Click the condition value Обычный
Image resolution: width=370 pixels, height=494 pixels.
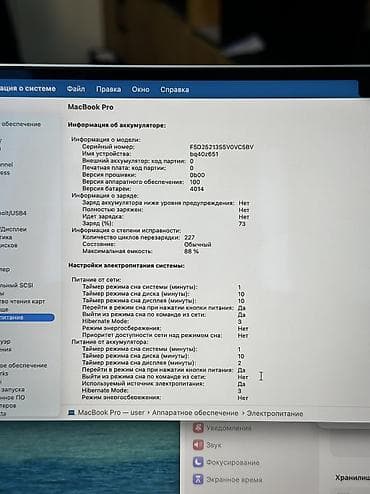[197, 244]
